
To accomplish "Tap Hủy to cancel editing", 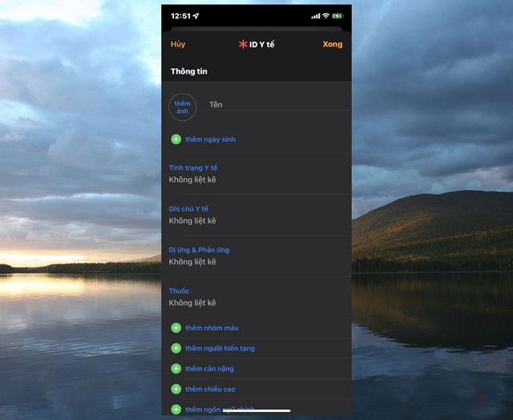I will click(178, 44).
